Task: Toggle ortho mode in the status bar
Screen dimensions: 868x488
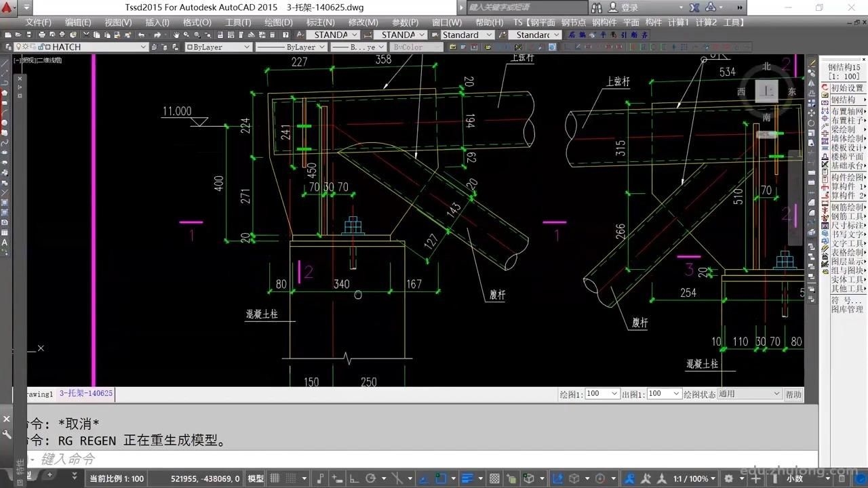Action: click(x=353, y=478)
